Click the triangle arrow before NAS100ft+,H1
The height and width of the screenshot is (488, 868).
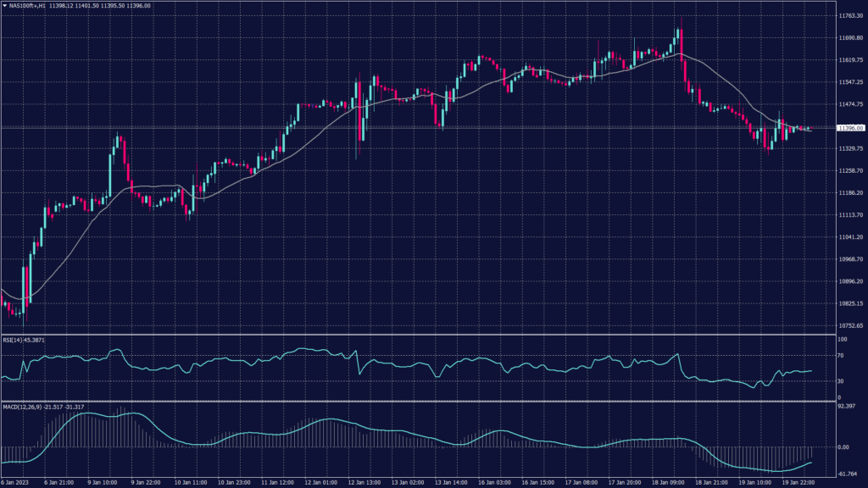[6, 5]
